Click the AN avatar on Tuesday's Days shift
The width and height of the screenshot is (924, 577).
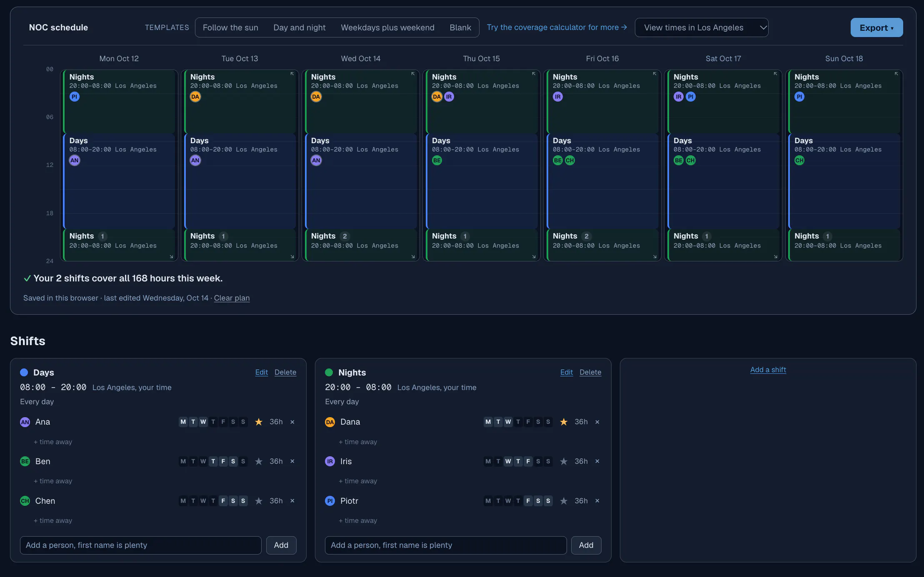(195, 160)
